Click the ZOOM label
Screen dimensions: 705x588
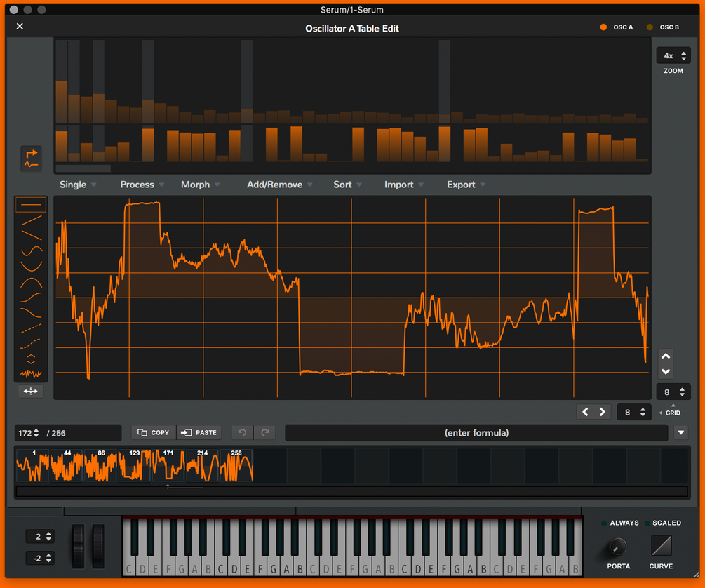(x=673, y=71)
